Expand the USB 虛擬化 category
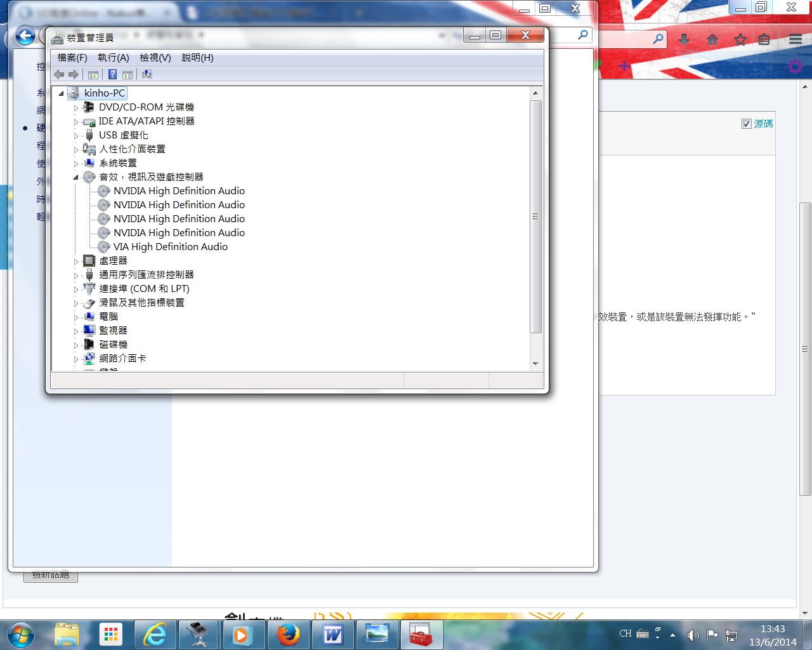812x650 pixels. click(x=76, y=136)
